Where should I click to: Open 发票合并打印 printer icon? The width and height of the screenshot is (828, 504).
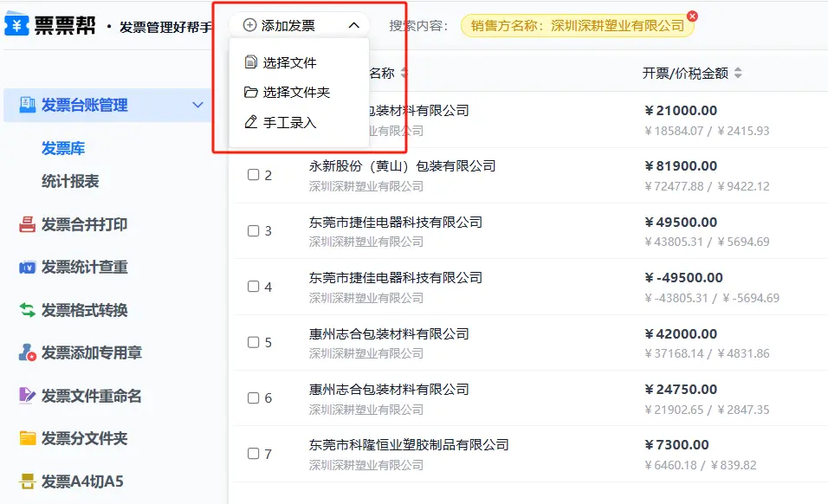[27, 225]
